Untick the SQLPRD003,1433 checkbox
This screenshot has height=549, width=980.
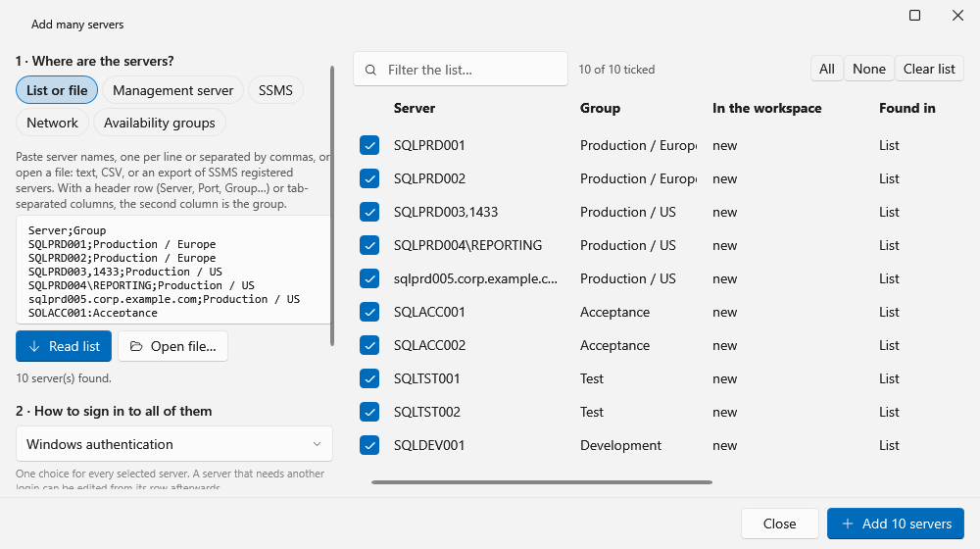[369, 212]
